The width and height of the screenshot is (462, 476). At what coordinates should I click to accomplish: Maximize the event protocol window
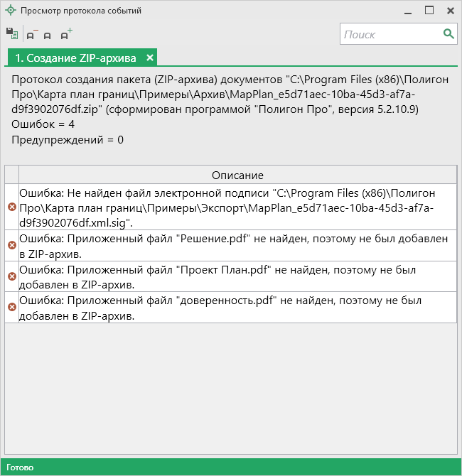point(429,11)
